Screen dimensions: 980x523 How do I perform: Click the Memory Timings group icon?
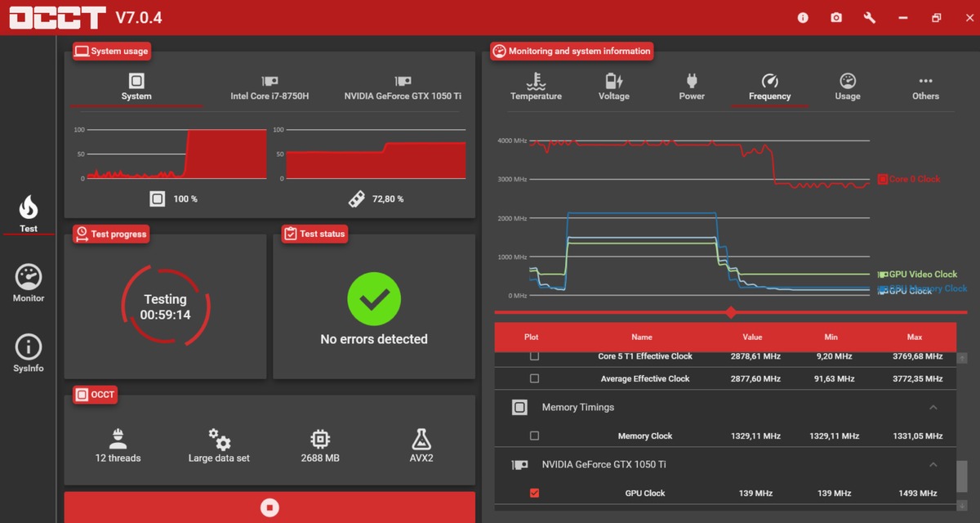click(x=519, y=407)
